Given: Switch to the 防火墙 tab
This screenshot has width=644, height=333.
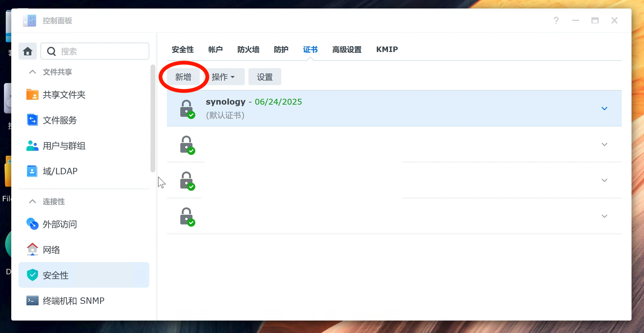Looking at the screenshot, I should [x=248, y=50].
